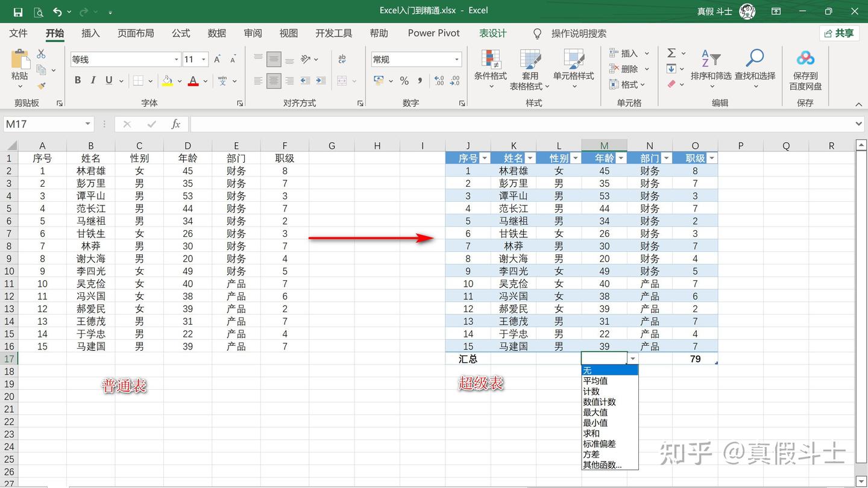The height and width of the screenshot is (488, 868).
Task: Click the 删除 delete cells button
Action: pos(624,69)
